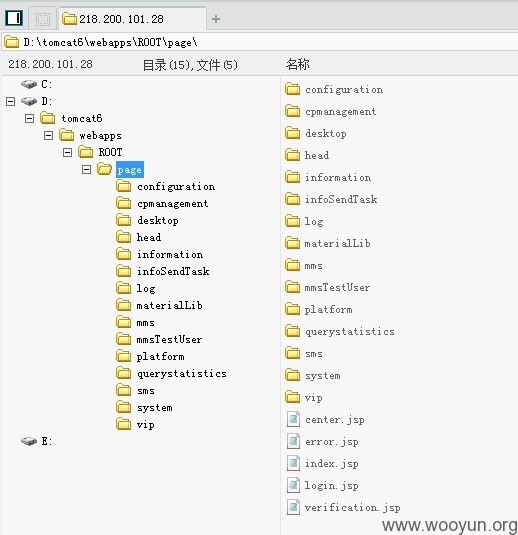Select the materialLib folder in file list
Viewport: 518px width, 535px height.
337,243
